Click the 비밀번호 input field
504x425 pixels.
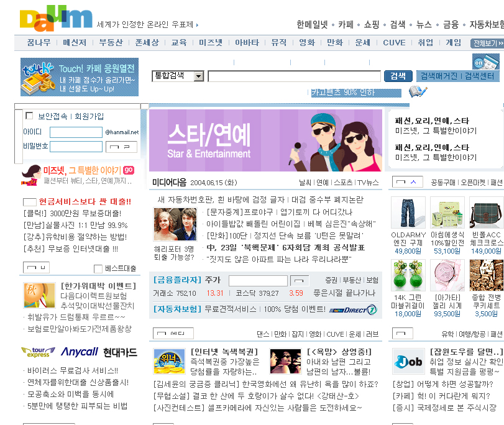76,147
